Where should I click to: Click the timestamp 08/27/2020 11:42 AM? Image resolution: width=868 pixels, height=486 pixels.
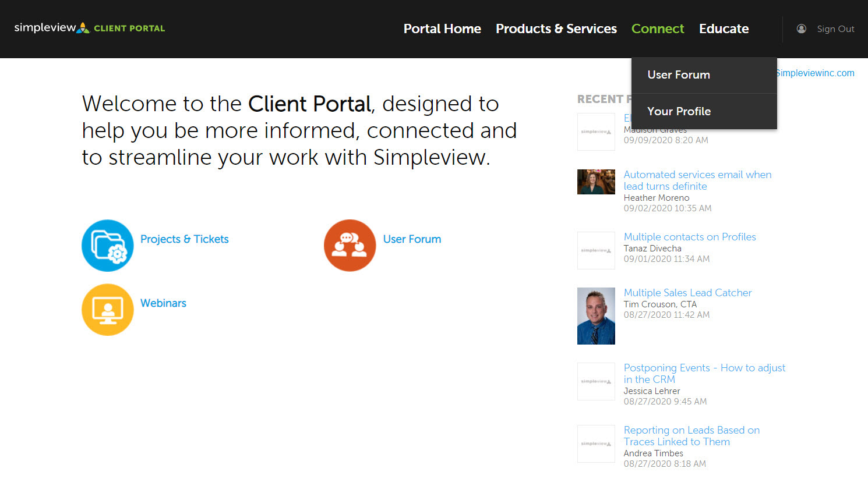(x=666, y=315)
